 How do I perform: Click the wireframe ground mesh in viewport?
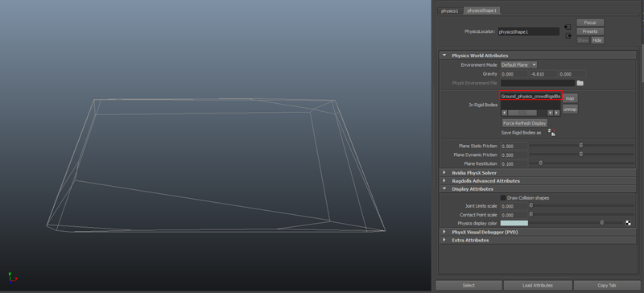pyautogui.click(x=216, y=165)
